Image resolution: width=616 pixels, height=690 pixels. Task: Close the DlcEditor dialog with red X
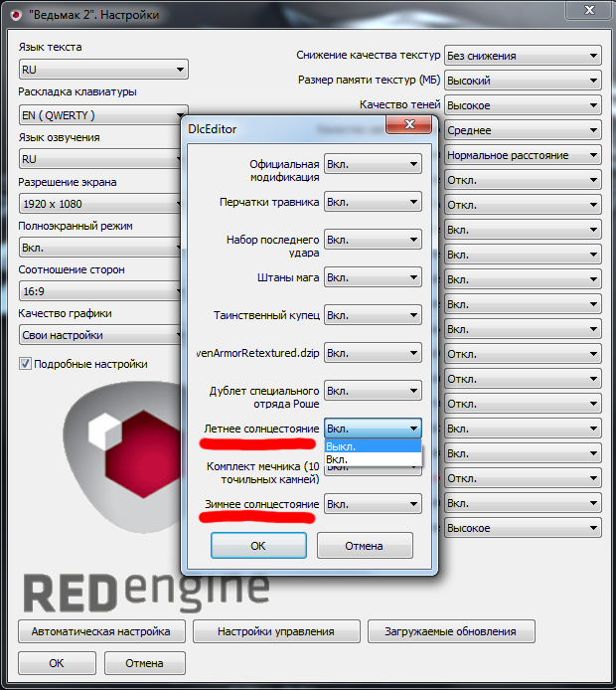pos(408,124)
